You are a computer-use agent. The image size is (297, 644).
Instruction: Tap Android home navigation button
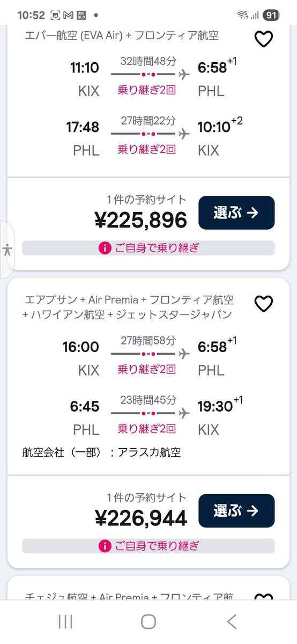point(148,622)
